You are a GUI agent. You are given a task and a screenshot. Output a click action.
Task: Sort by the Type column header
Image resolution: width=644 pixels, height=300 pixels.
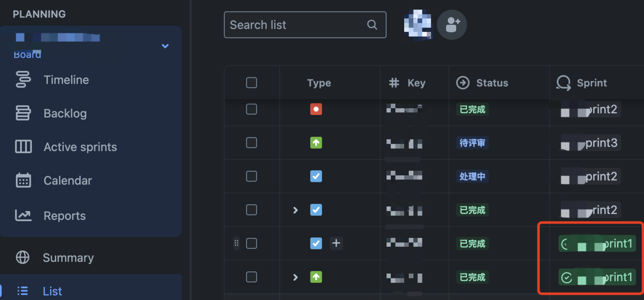(319, 83)
